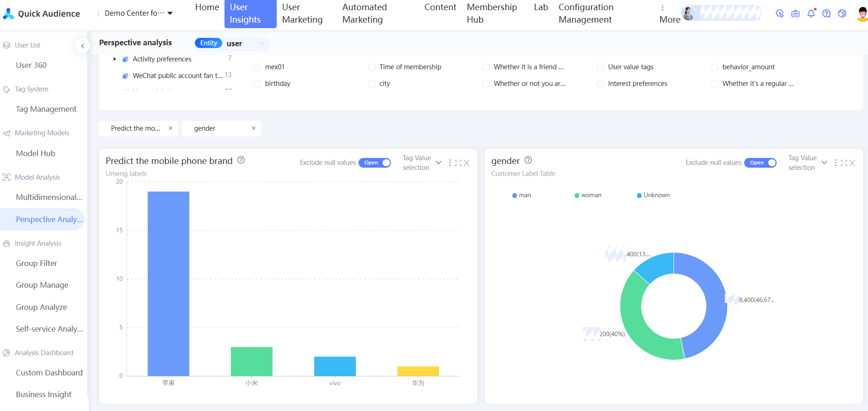The width and height of the screenshot is (868, 411).
Task: Check the Interest preferences checkbox
Action: tap(601, 84)
